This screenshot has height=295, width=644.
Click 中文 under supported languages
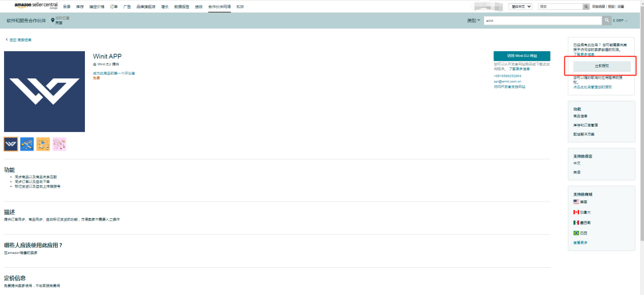(x=576, y=163)
